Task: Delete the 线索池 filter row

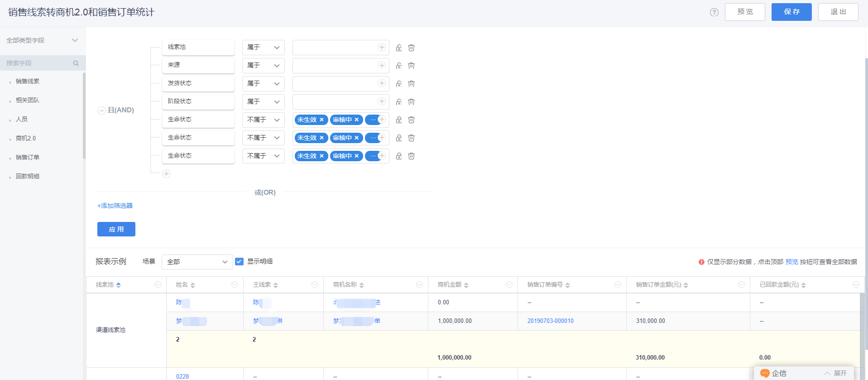Action: [x=411, y=48]
